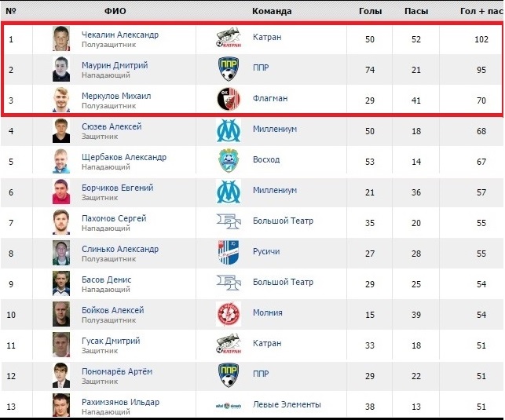Open Щербаков Александр's profile link
Viewport: 505px width, 420px height.
(x=124, y=157)
